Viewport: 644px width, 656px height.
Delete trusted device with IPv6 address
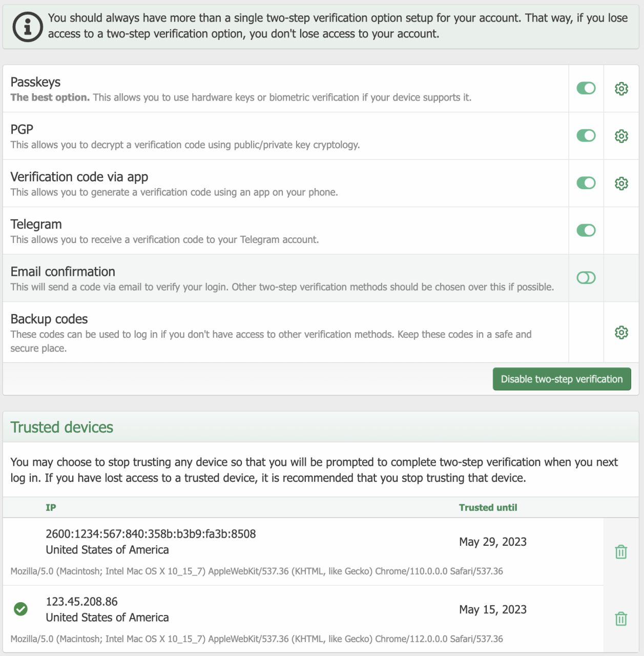(x=621, y=552)
